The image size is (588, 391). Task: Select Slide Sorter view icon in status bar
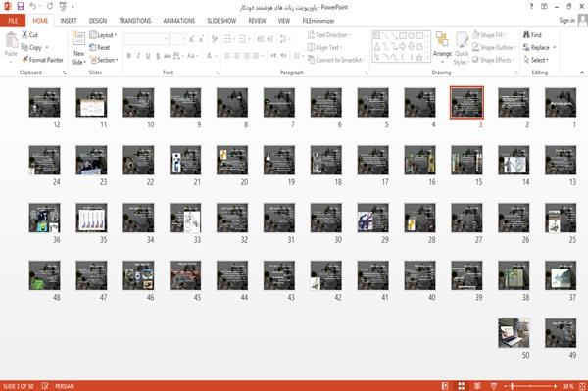[x=462, y=386]
